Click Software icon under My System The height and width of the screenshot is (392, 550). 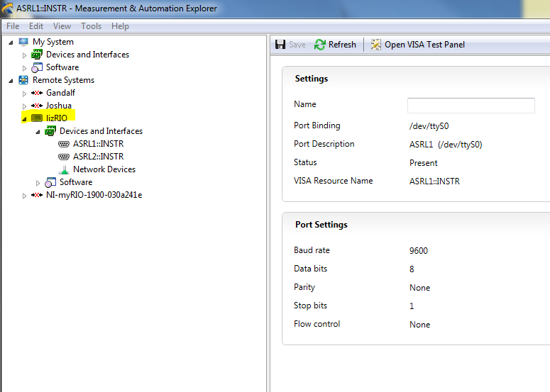[37, 67]
